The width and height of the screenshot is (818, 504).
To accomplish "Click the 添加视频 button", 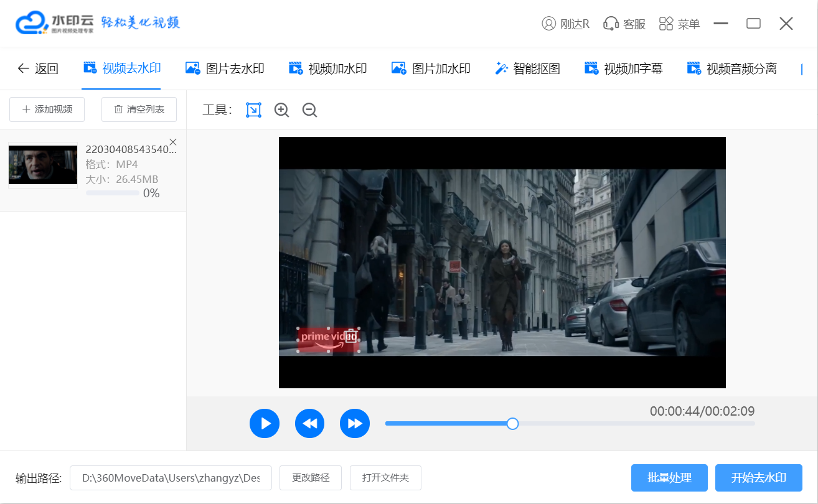I will pos(47,110).
